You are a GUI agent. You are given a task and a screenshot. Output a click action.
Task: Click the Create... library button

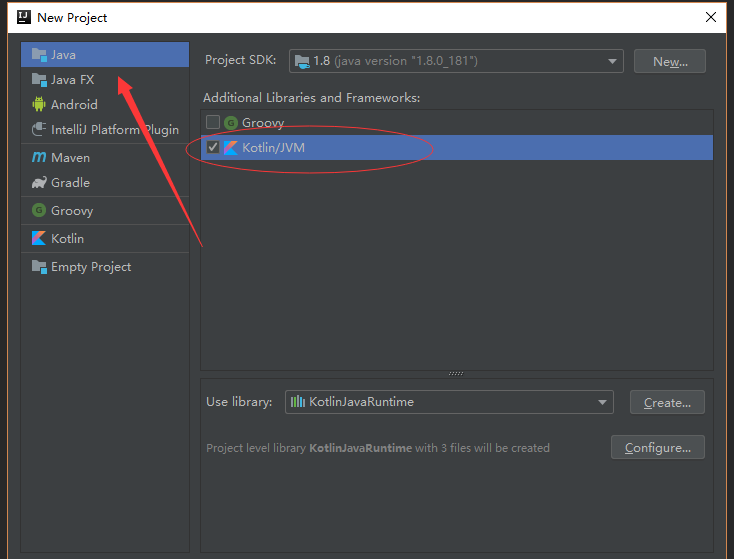pyautogui.click(x=667, y=402)
